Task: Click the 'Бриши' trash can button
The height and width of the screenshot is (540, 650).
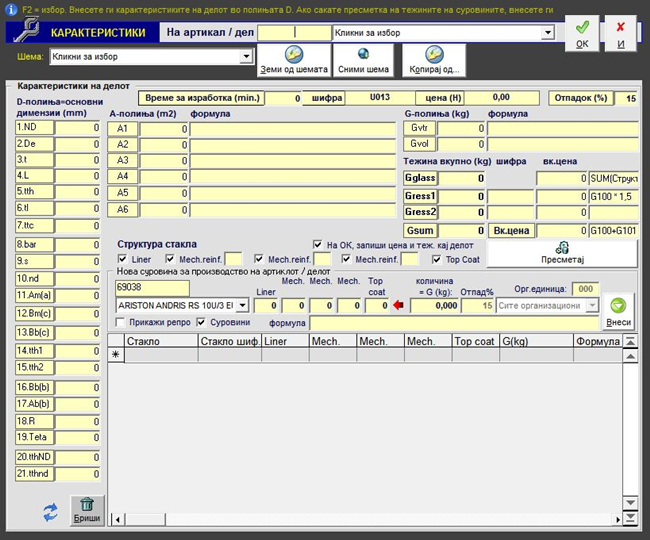Action: 86,510
